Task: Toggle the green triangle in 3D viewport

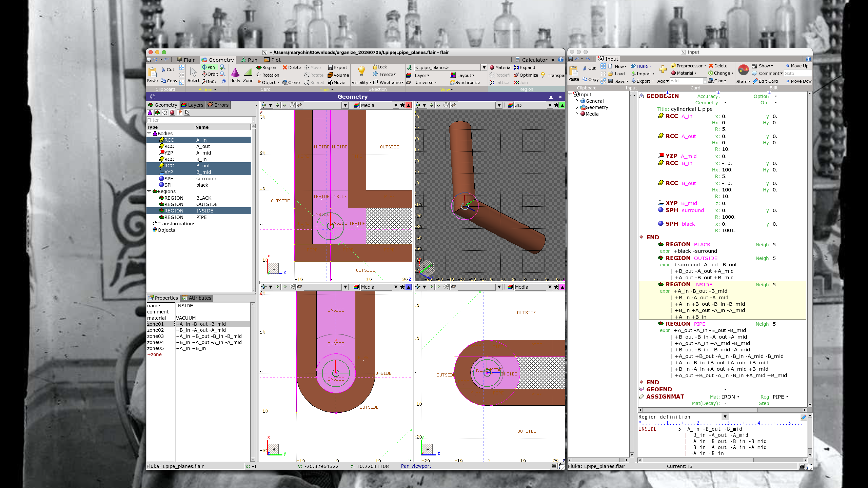Action: click(x=562, y=105)
